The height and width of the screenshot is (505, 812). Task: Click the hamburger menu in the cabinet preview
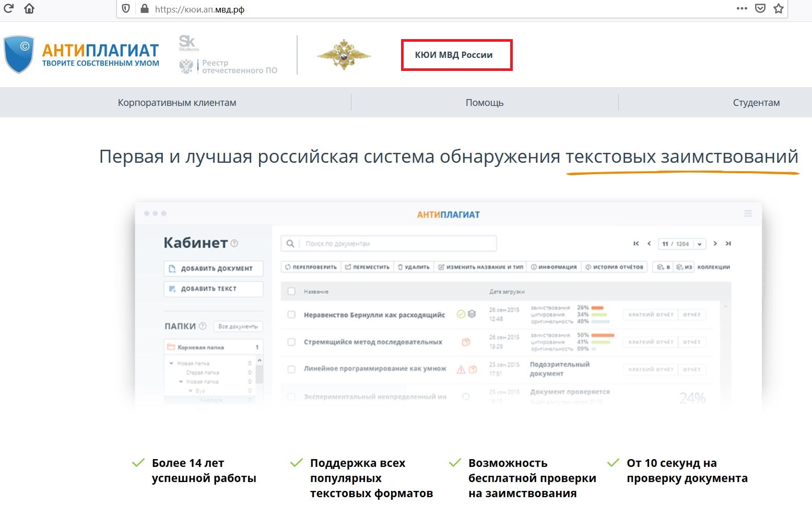point(748,214)
